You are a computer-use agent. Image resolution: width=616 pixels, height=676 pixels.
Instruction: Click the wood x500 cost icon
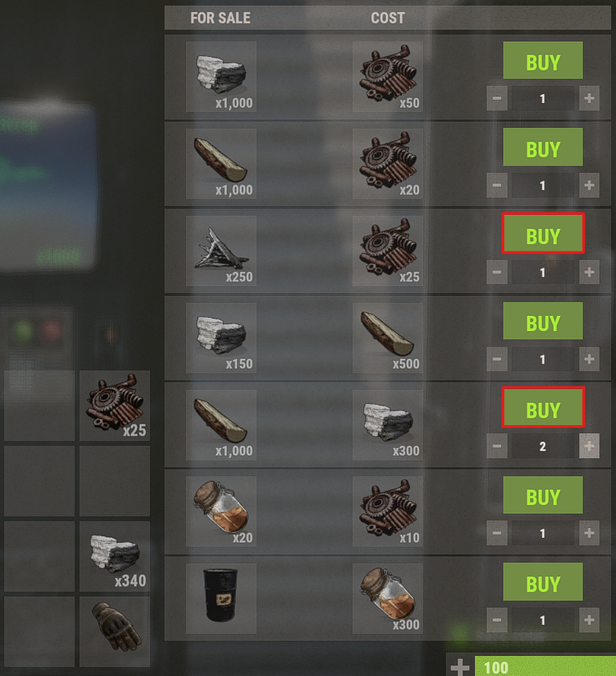click(x=388, y=337)
